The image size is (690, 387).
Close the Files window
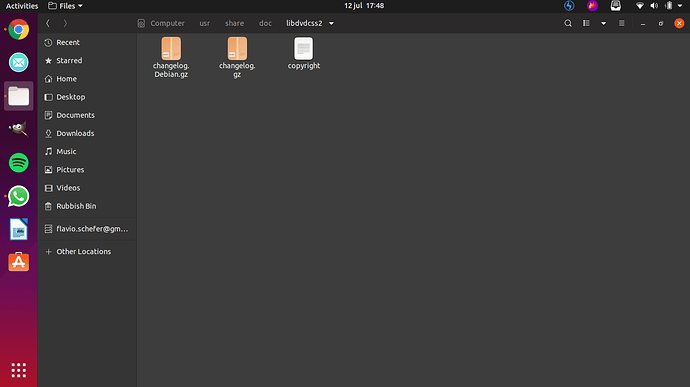pos(679,23)
